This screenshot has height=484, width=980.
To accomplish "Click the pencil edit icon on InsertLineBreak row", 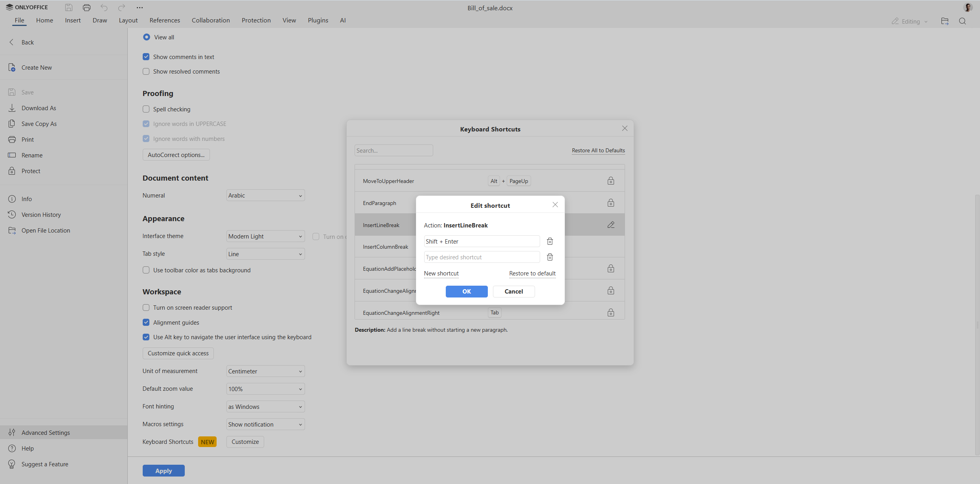I will tap(610, 224).
